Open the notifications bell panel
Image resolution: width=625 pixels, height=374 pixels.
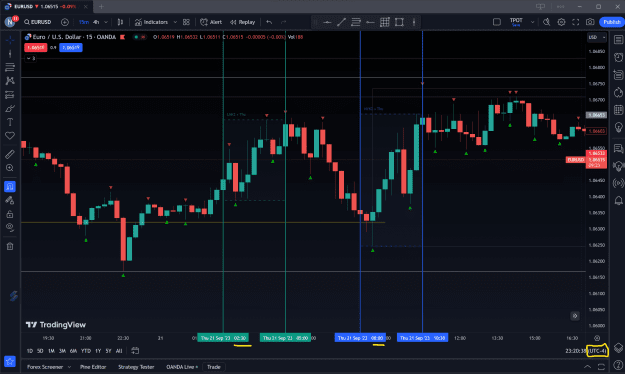[x=618, y=200]
